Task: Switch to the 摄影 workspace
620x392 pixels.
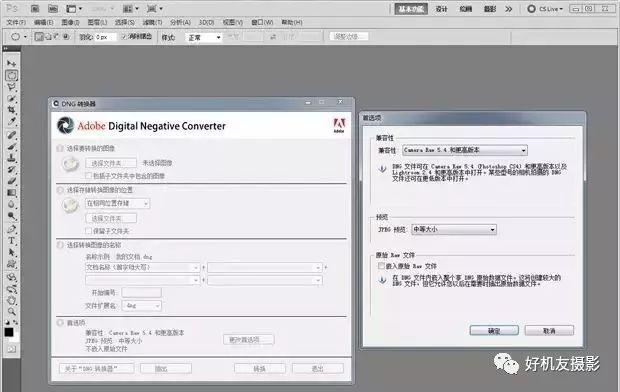Action: click(x=490, y=9)
